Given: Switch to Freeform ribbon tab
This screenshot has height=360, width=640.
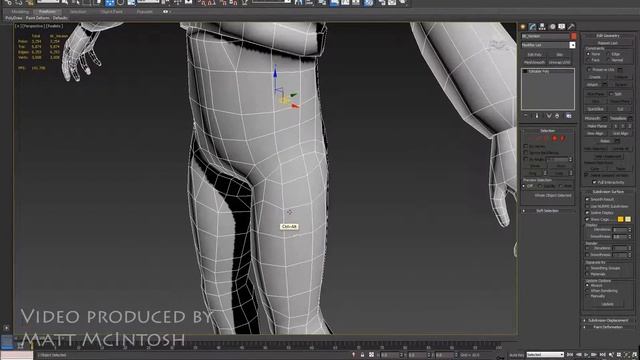Looking at the screenshot, I should (48, 12).
